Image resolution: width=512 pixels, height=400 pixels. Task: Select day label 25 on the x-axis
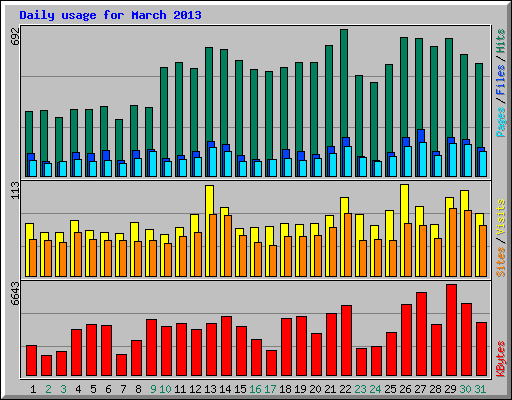[x=390, y=389]
